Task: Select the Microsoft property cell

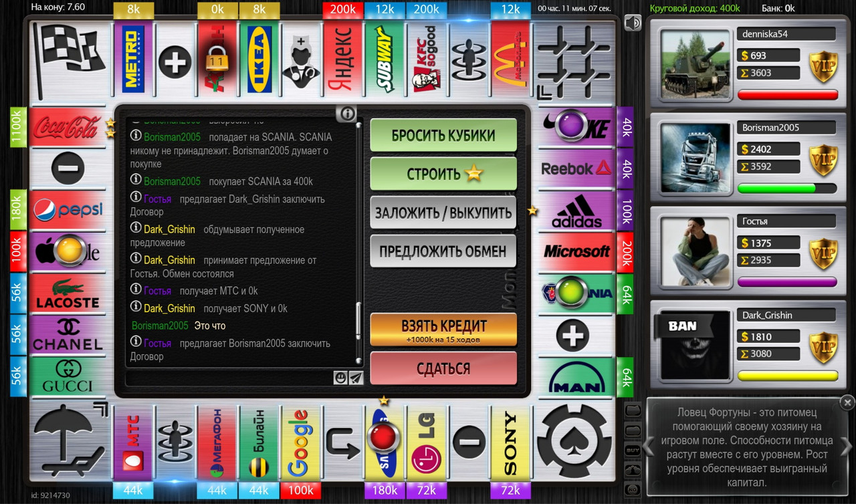Action: click(x=576, y=252)
